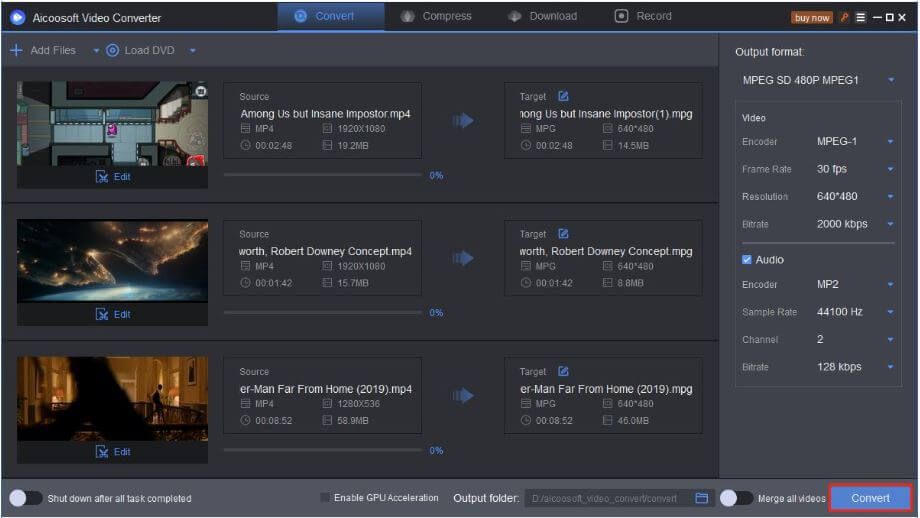Open the hamburger menu icon
This screenshot has height=518, width=920.
[x=861, y=18]
